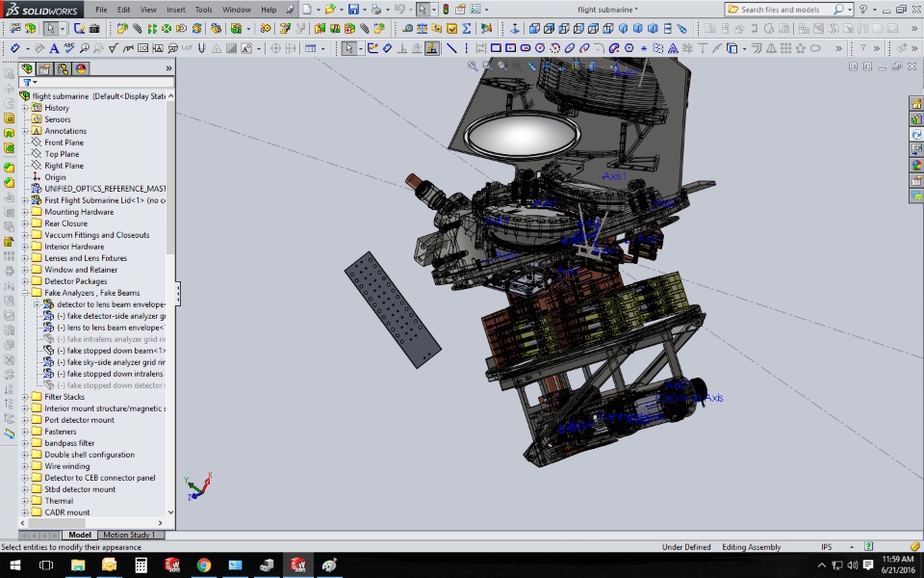The image size is (924, 578).
Task: Click the Smart Dimension tool icon
Action: [x=14, y=48]
